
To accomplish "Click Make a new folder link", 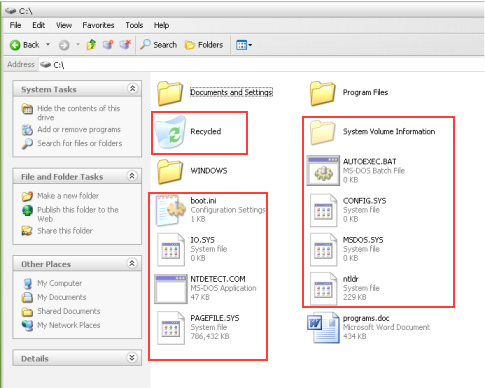I will (x=68, y=196).
